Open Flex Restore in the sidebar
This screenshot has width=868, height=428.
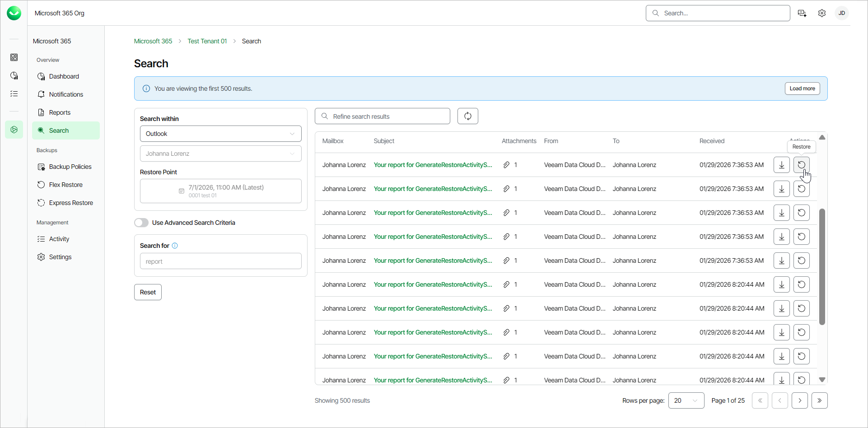point(66,185)
